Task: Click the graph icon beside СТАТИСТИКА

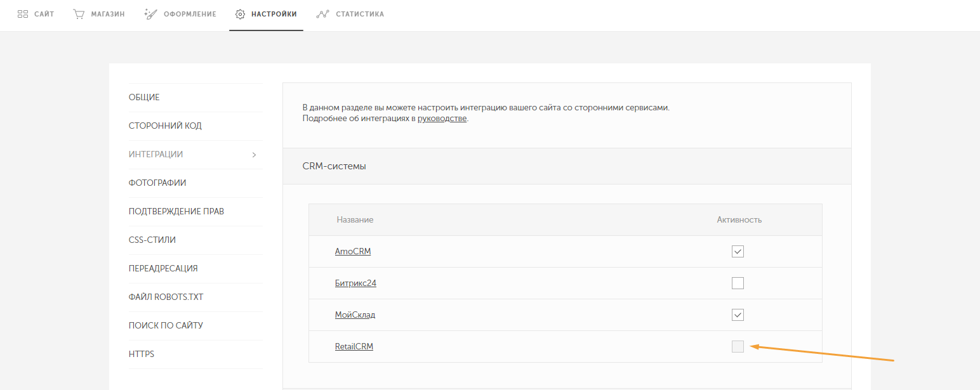Action: 322,14
